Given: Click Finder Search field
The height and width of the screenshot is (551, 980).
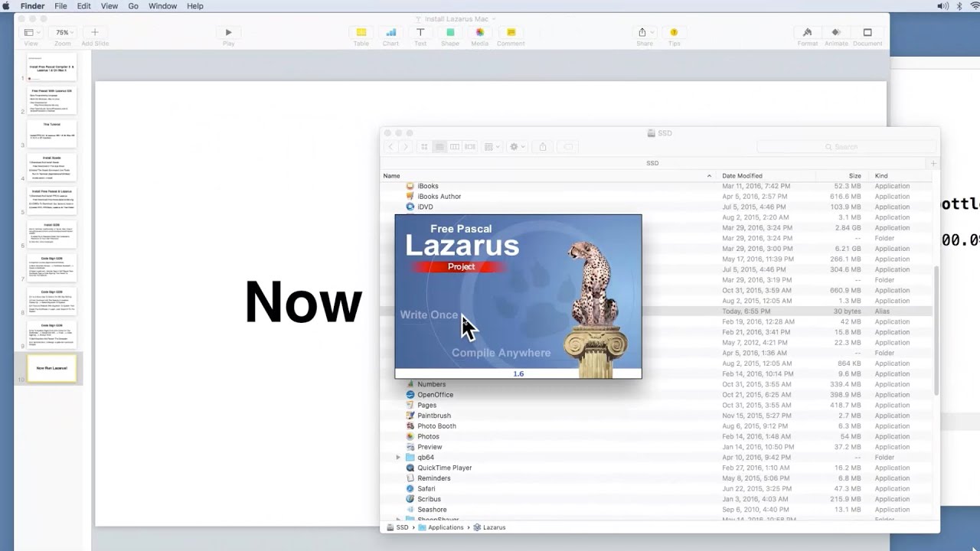Looking at the screenshot, I should 846,147.
